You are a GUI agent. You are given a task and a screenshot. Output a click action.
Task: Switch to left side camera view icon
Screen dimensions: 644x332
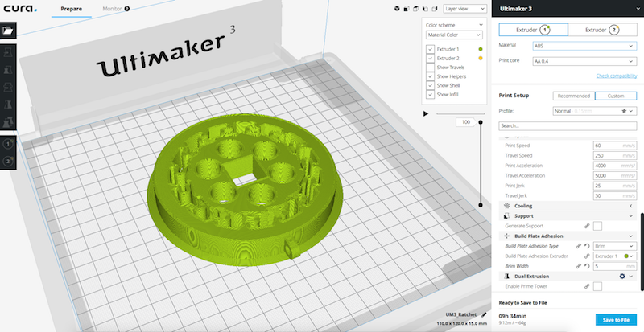tap(425, 9)
